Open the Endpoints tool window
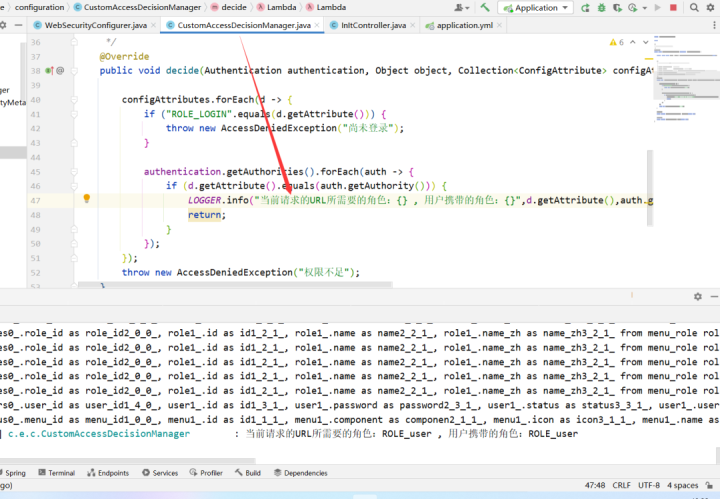 (108, 473)
